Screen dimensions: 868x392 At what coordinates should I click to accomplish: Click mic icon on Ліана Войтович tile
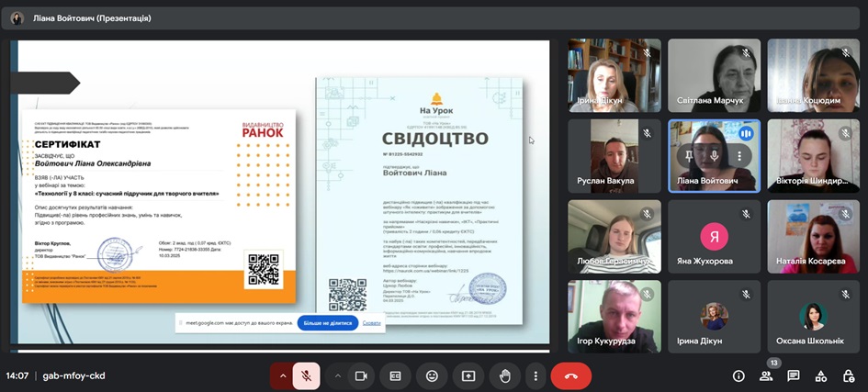coord(714,156)
